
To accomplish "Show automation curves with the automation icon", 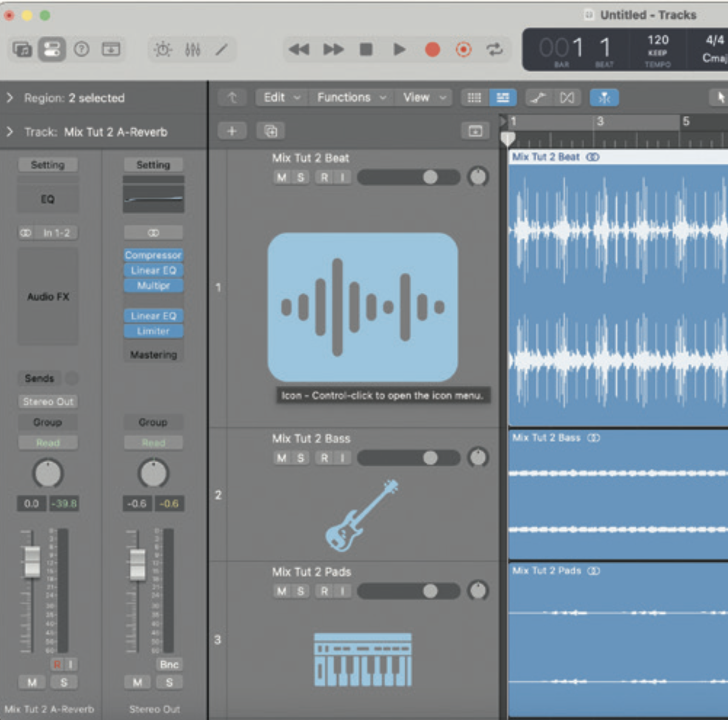I will click(x=538, y=97).
